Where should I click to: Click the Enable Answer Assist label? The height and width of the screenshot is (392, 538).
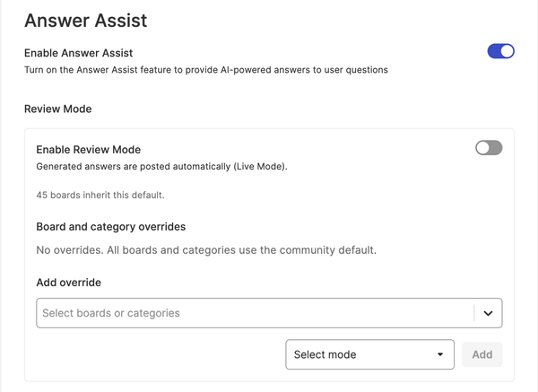point(79,53)
